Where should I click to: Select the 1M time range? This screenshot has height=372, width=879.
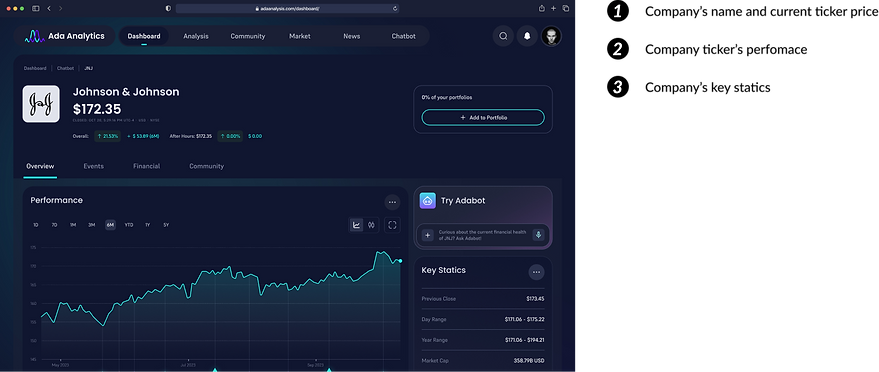coord(73,225)
